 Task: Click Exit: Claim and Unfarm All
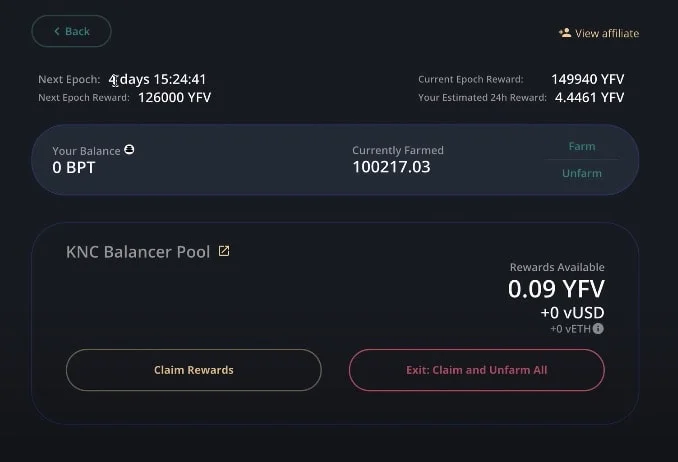[476, 370]
